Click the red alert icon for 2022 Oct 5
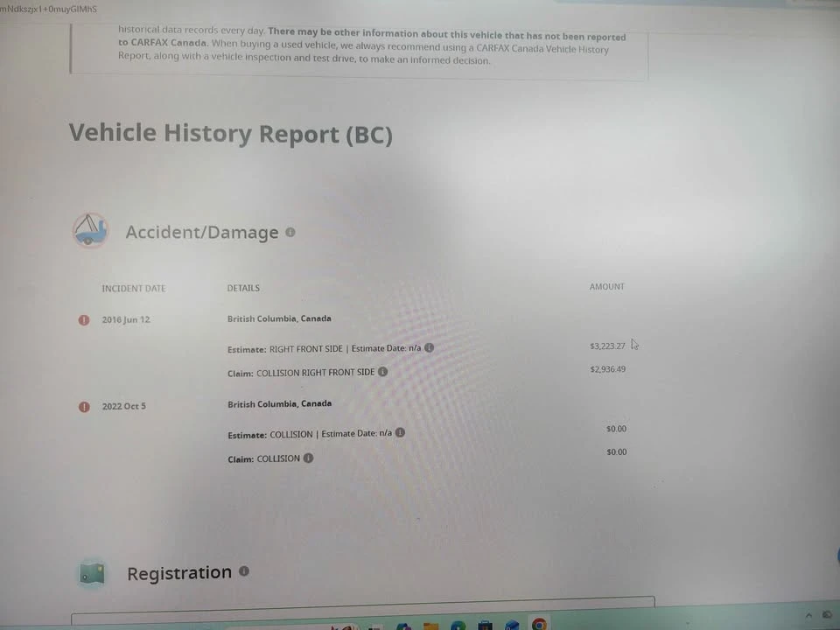The height and width of the screenshot is (630, 840). [84, 407]
